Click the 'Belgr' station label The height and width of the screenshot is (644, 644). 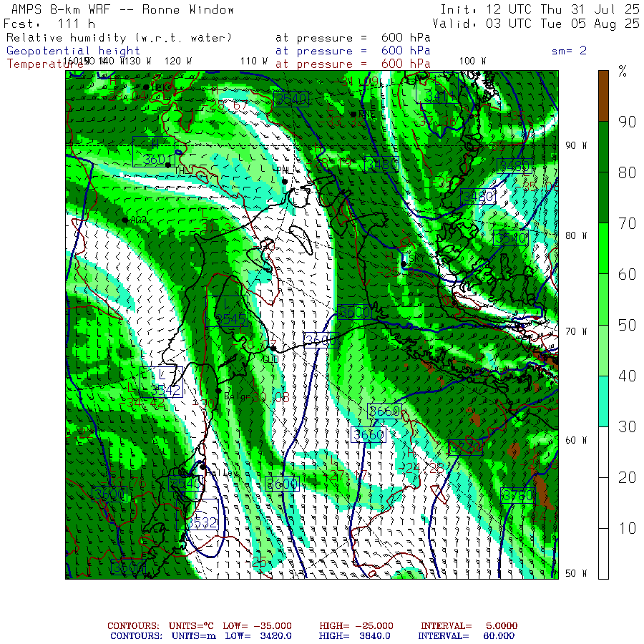[237, 396]
